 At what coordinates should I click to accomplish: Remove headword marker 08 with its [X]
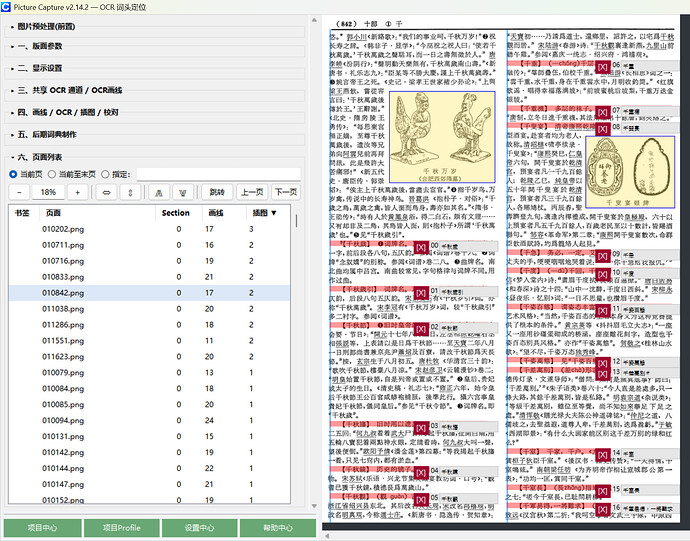[x=602, y=129]
